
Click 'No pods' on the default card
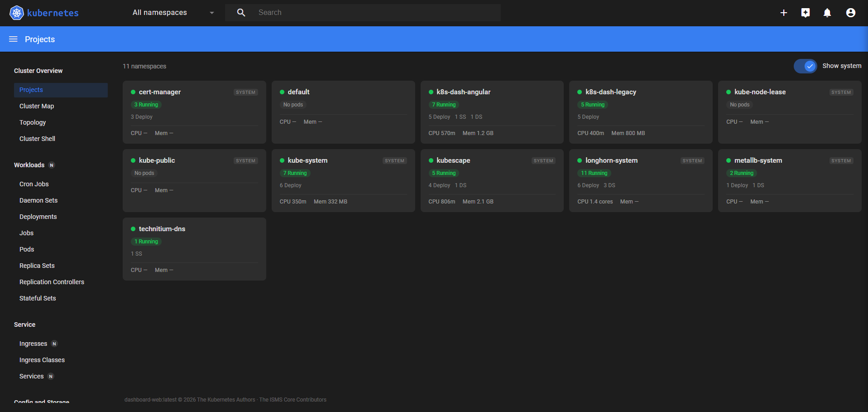tap(293, 105)
